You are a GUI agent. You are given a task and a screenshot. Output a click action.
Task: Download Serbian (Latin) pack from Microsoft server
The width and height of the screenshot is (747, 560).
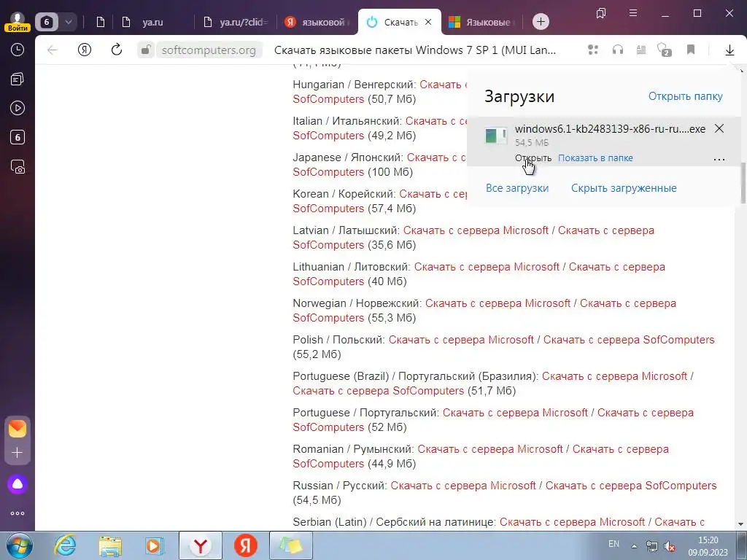572,522
